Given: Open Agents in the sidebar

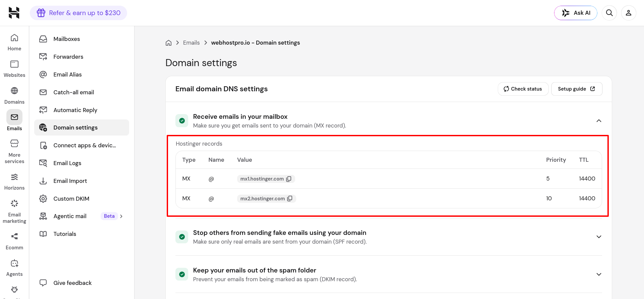Looking at the screenshot, I should pyautogui.click(x=14, y=268).
